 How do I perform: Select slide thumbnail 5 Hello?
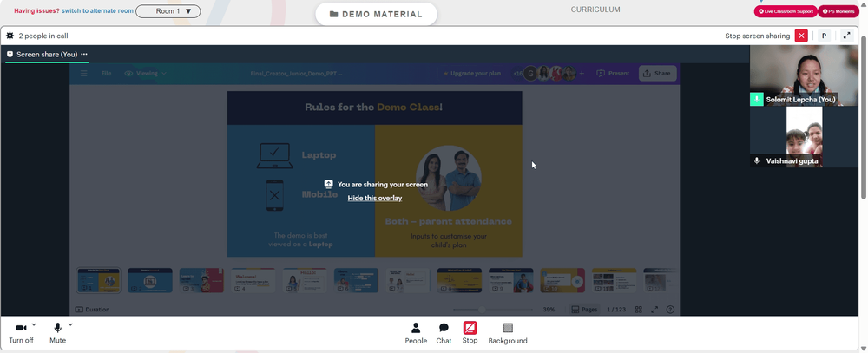click(305, 280)
